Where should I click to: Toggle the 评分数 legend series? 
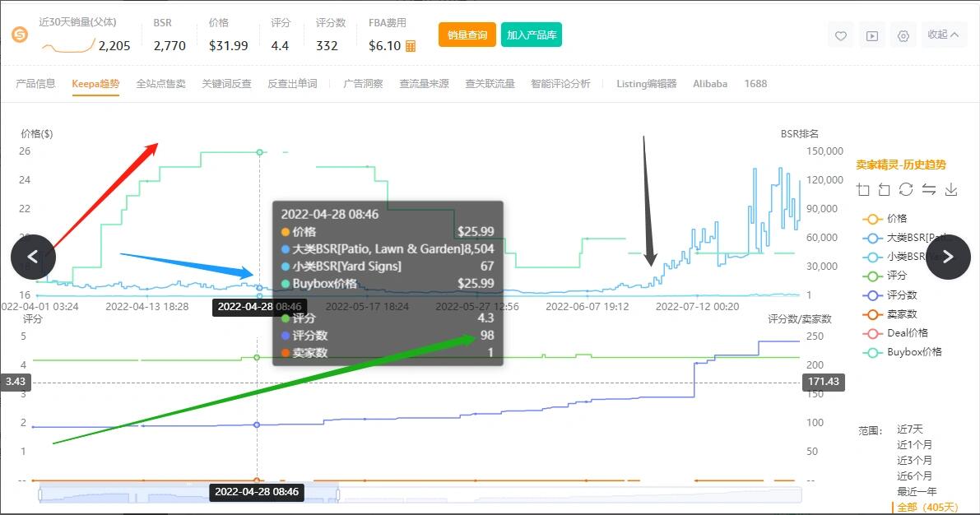[889, 295]
